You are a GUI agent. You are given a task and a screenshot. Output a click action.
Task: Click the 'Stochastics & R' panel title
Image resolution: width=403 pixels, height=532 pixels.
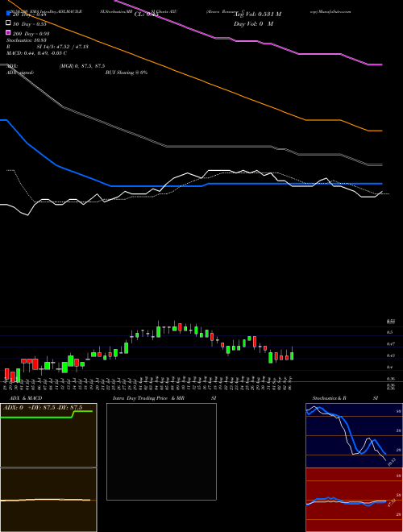tap(330, 398)
